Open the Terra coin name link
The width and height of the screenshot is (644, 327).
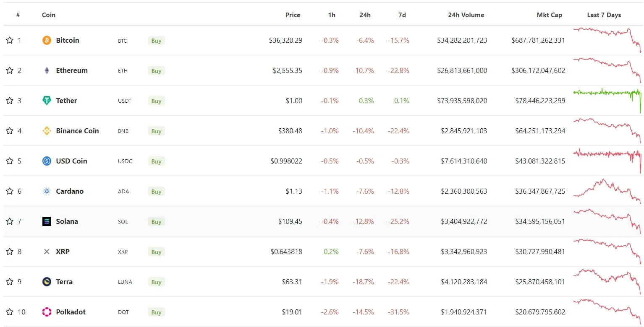point(64,282)
